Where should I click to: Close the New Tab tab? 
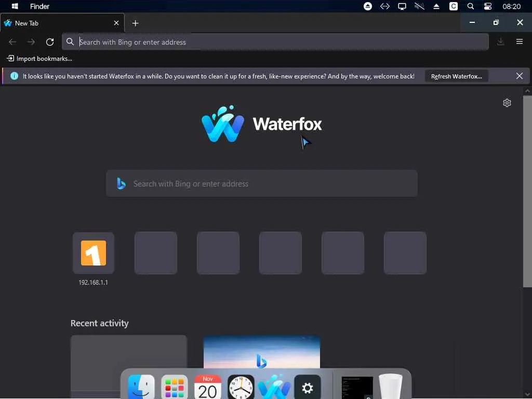[x=116, y=23]
